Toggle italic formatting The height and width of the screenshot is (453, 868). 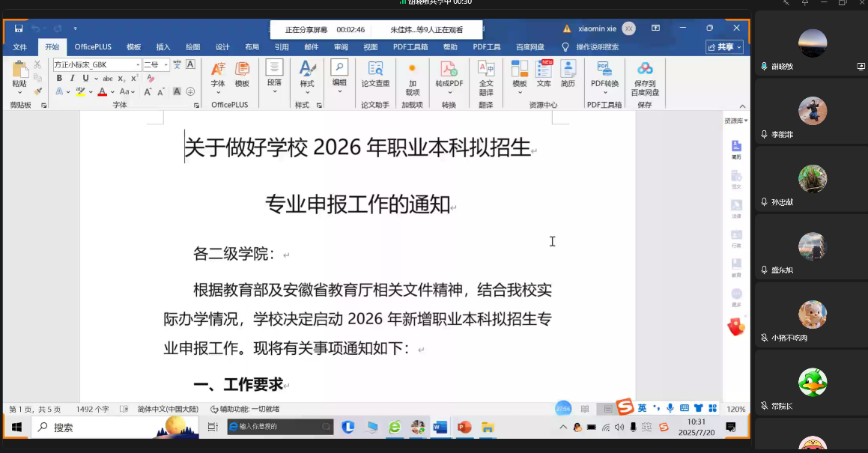tap(73, 78)
